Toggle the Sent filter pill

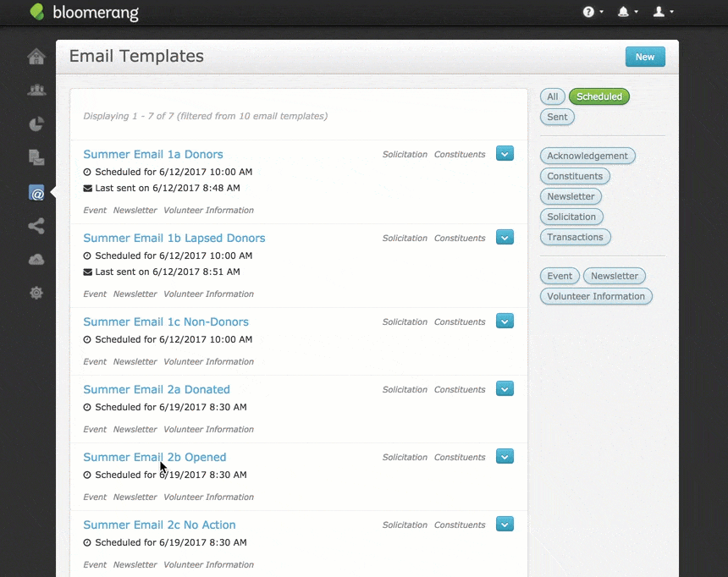[557, 117]
